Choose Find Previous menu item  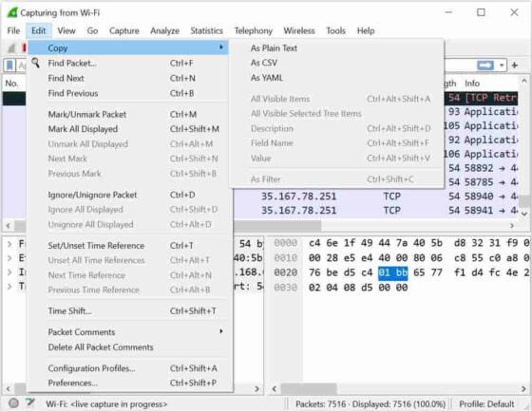(128, 93)
